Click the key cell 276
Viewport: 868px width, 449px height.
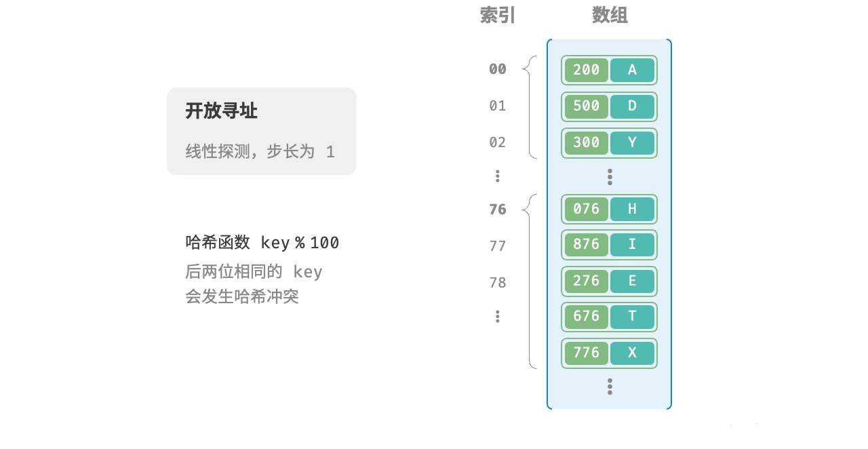587,281
